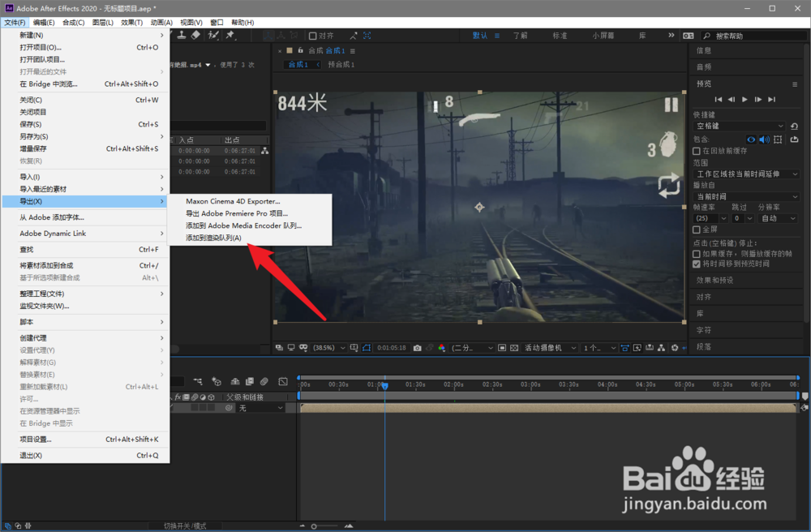Step back one frame in preview
This screenshot has height=532, width=811.
(x=732, y=99)
